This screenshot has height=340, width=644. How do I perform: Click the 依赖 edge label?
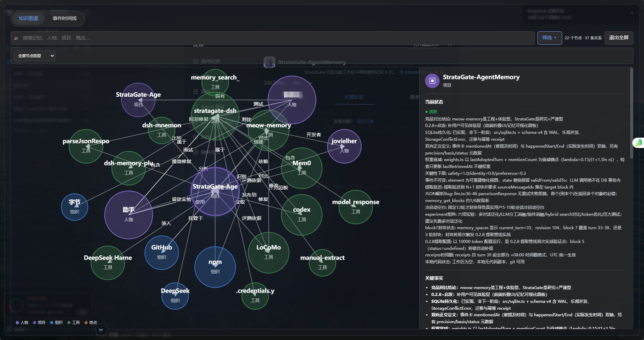click(x=263, y=161)
